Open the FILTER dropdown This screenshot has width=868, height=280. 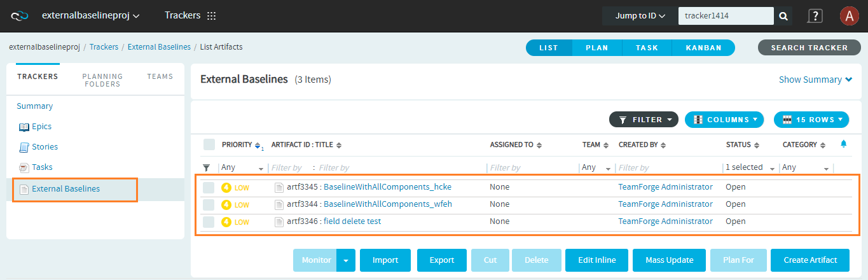(x=644, y=119)
